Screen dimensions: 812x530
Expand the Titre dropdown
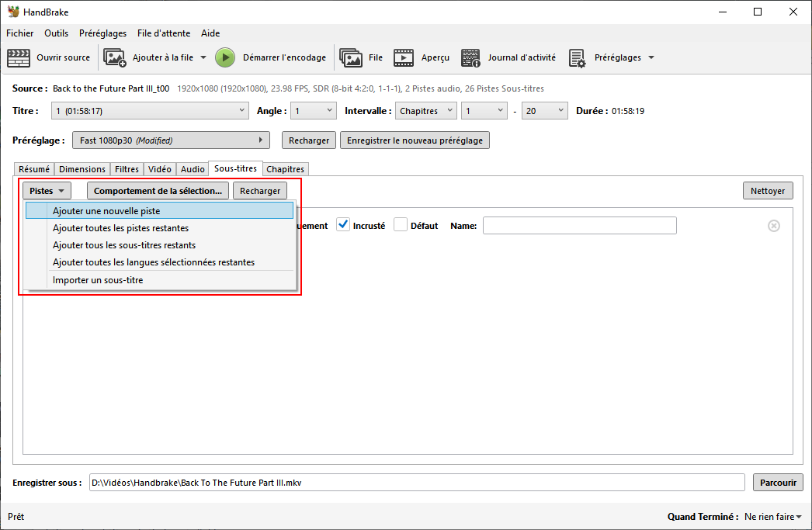tap(151, 111)
